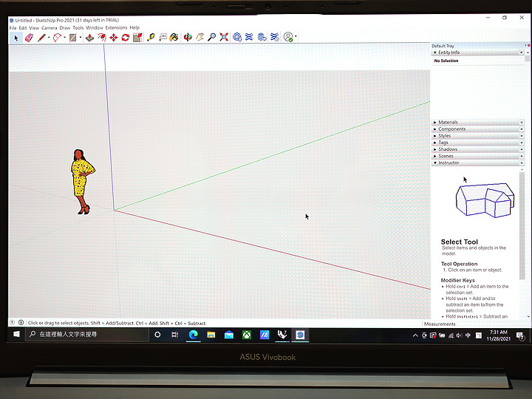Open the Arc tool dropdown arrow
Image resolution: width=532 pixels, height=399 pixels.
(64, 38)
